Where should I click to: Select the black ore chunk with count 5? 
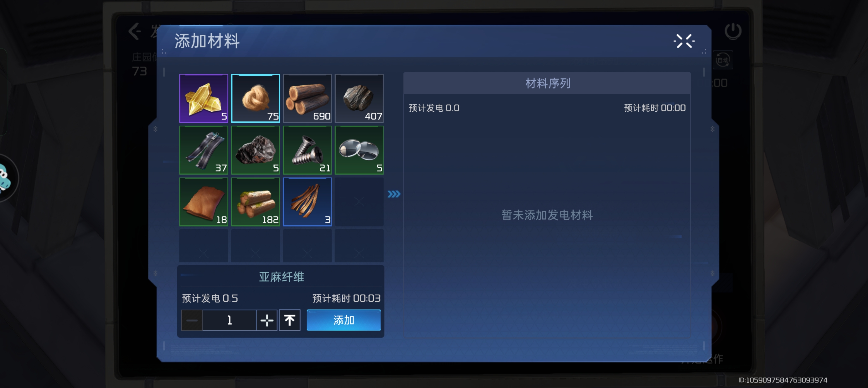[256, 150]
